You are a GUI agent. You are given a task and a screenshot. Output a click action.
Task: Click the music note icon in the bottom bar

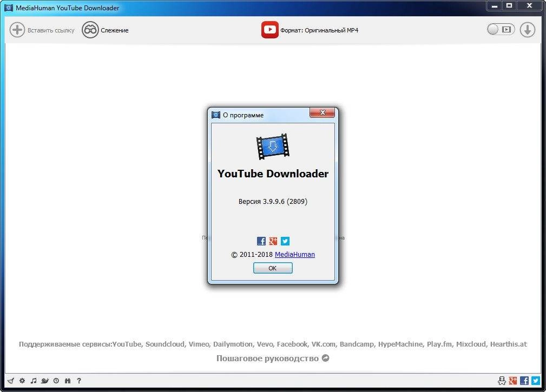point(34,381)
